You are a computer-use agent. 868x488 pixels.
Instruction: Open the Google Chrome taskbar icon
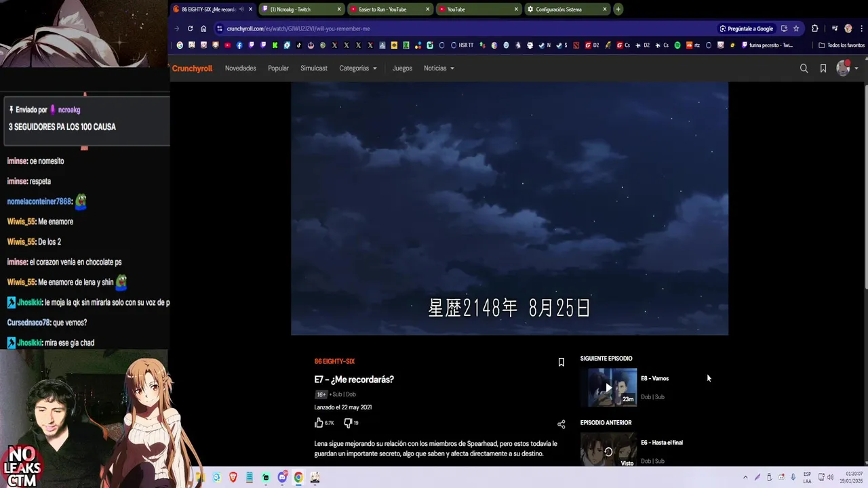click(298, 477)
